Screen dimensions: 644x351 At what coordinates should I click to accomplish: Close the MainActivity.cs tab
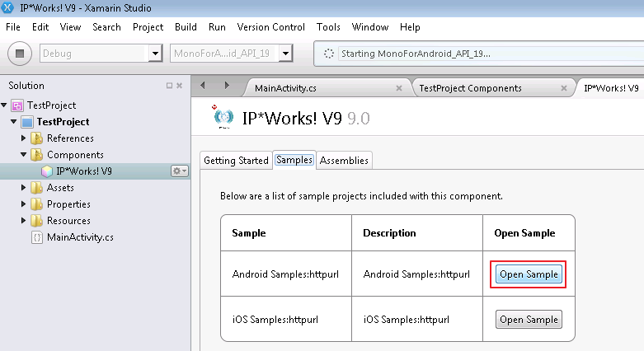pos(399,88)
